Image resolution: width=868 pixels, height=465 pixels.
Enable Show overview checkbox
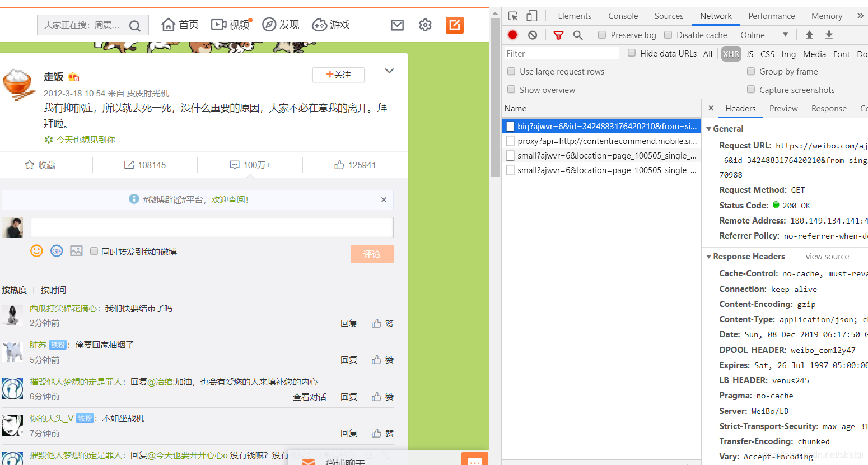(x=511, y=89)
